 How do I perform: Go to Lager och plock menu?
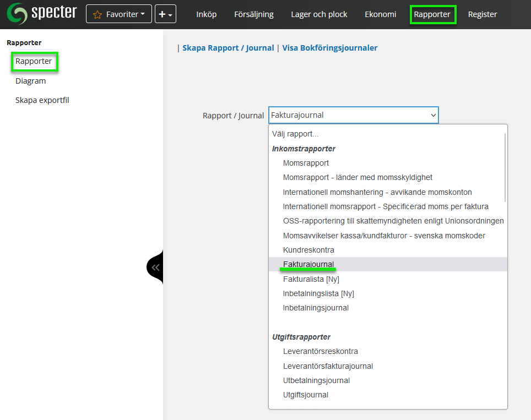319,14
